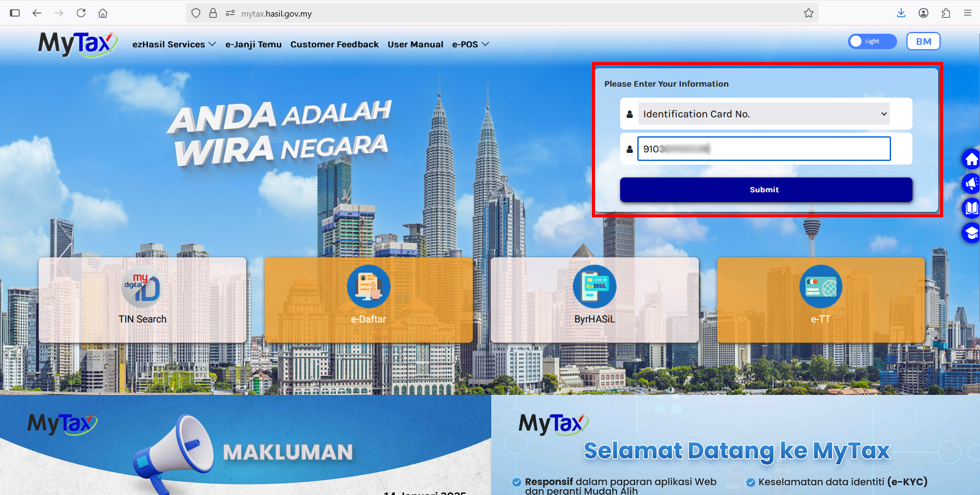
Task: Reload the current page
Action: pyautogui.click(x=81, y=13)
